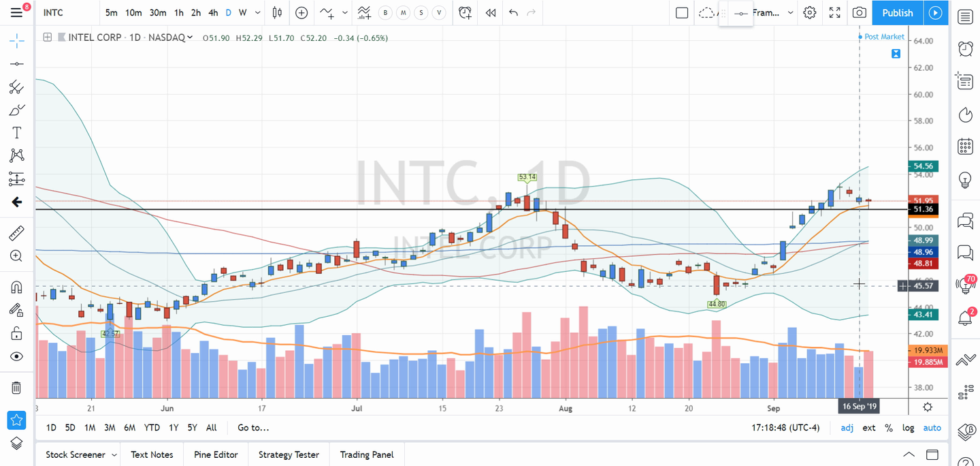Open the Stock Screener dropdown arrow
Viewport: 980px width, 466px height.
pos(114,454)
